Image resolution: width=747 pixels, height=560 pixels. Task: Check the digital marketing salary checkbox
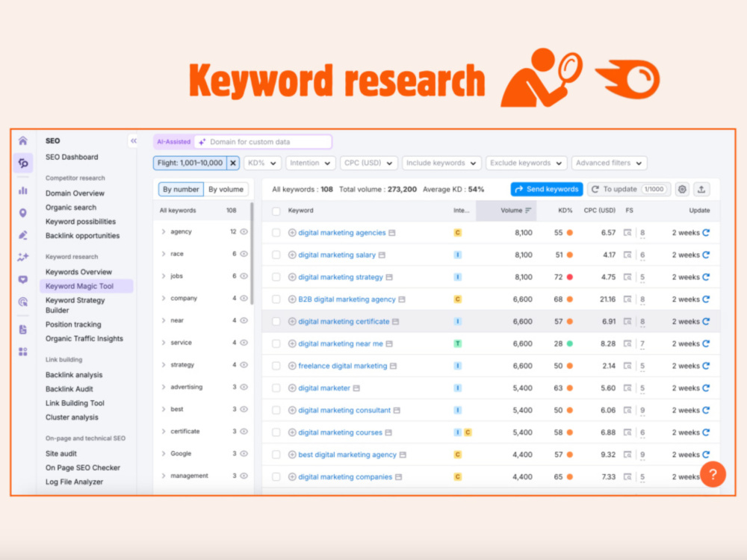point(276,255)
